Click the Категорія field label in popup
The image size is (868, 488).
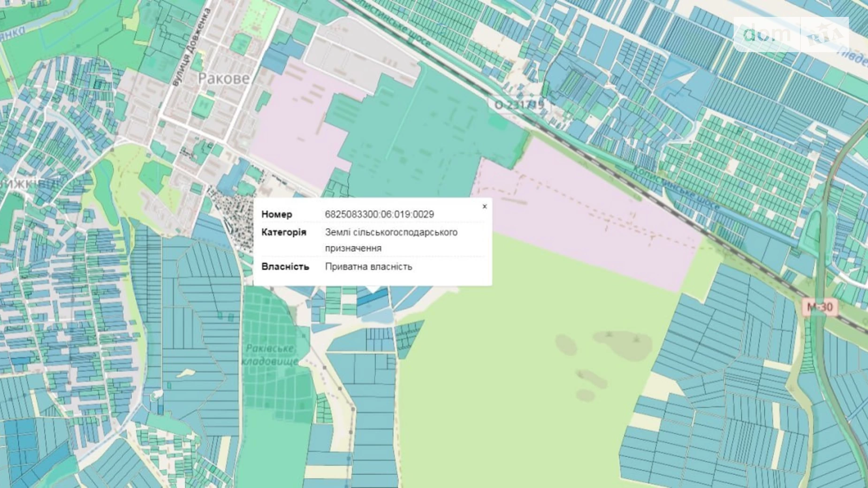coord(283,232)
